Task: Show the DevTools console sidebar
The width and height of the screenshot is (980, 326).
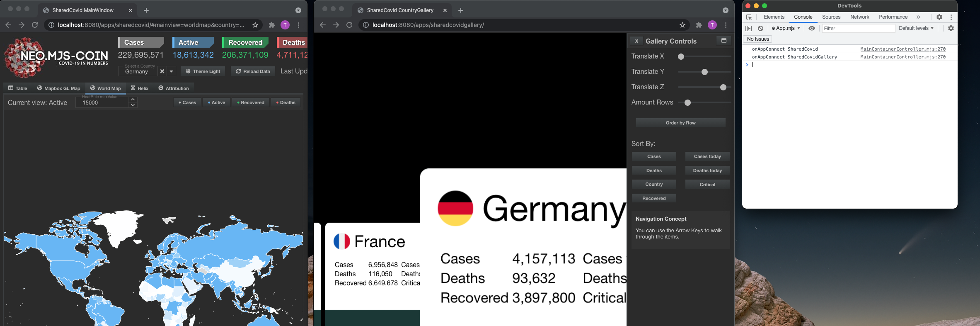Action: [748, 28]
